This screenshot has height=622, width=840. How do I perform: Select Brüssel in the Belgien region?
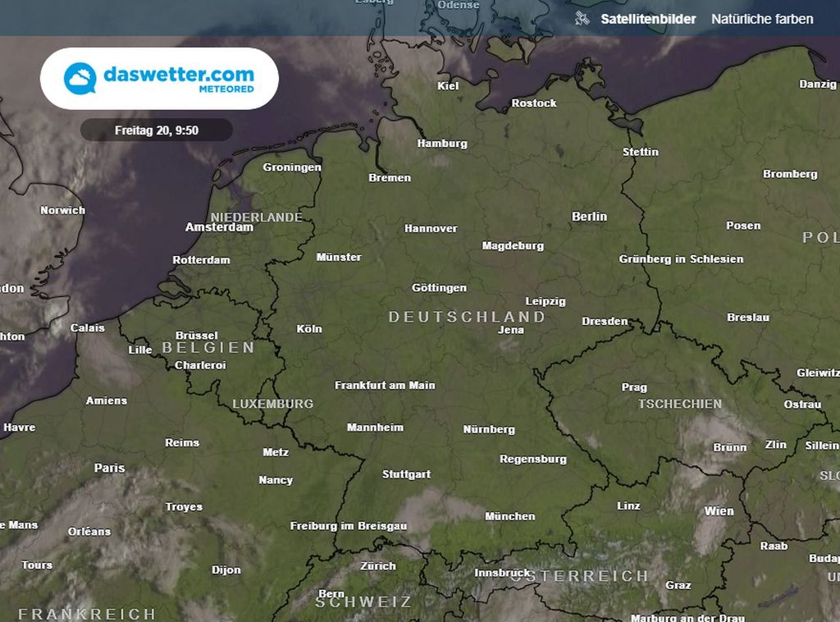pyautogui.click(x=197, y=336)
